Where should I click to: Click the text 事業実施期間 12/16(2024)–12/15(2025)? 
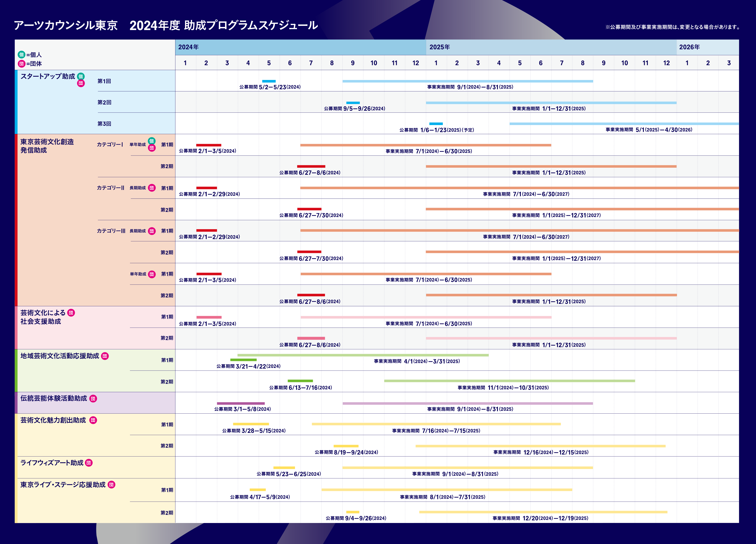tap(541, 452)
